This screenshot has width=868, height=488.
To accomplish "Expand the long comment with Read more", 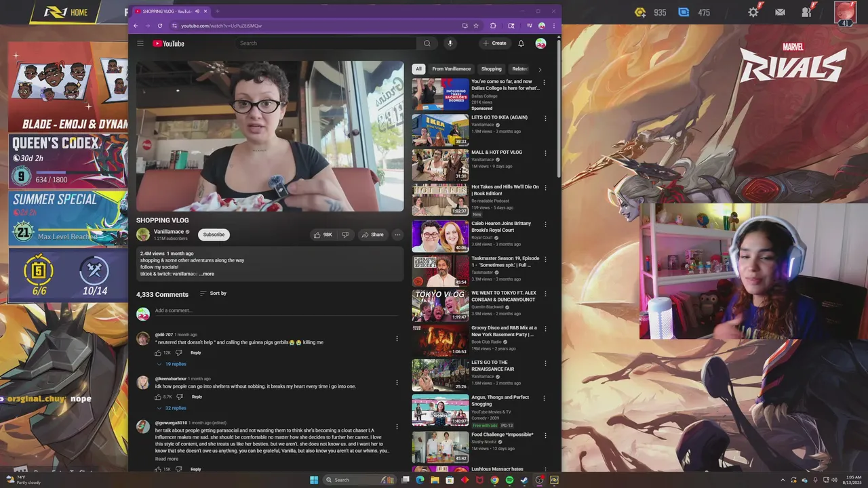I will pos(167,459).
